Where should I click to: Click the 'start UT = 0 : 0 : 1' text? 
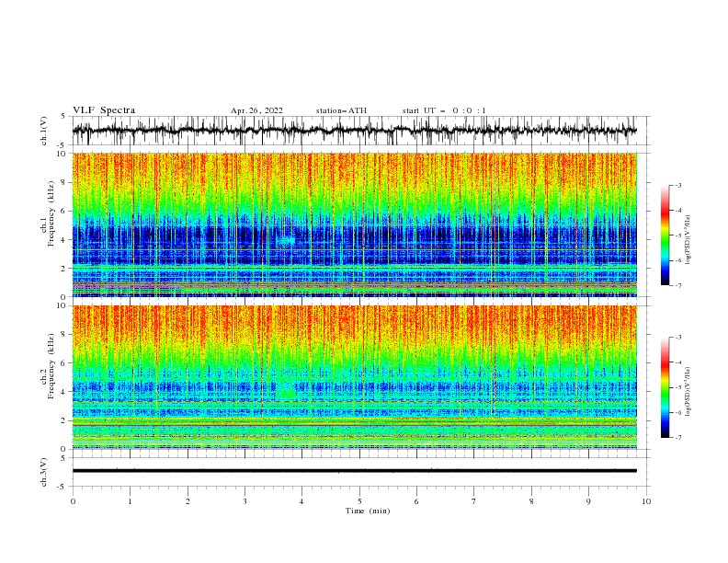pyautogui.click(x=444, y=110)
